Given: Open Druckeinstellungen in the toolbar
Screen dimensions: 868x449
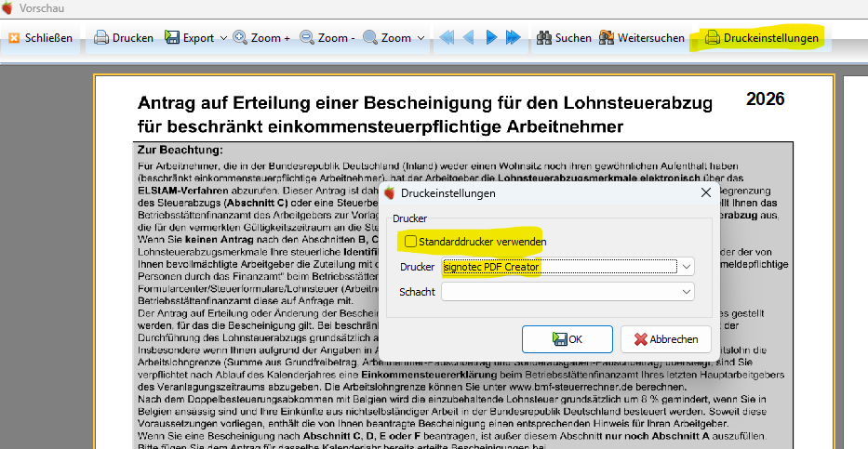Looking at the screenshot, I should point(762,37).
